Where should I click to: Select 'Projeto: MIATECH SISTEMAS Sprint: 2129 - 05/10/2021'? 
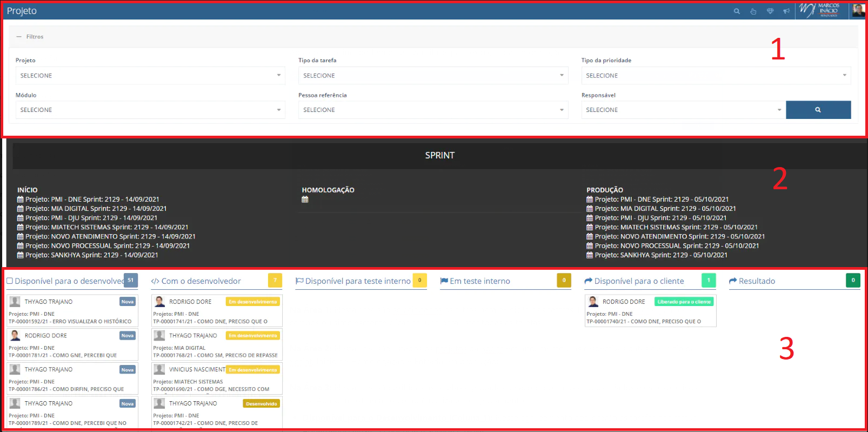676,227
